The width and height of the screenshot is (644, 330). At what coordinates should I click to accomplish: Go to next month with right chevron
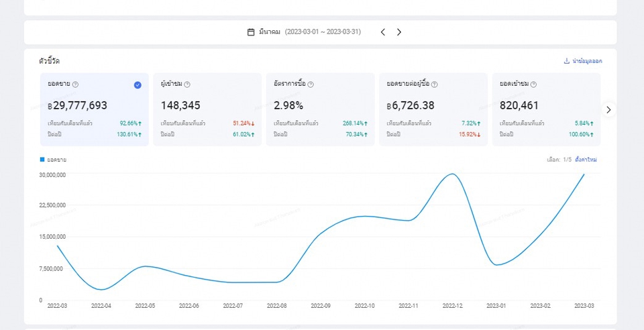click(x=398, y=32)
